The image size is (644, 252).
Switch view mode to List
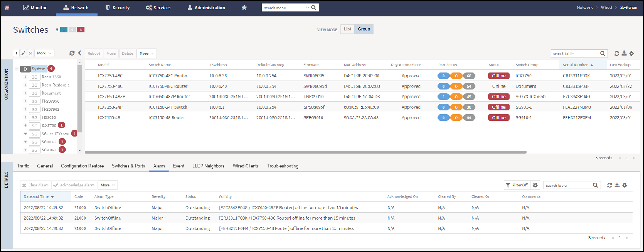click(x=347, y=29)
